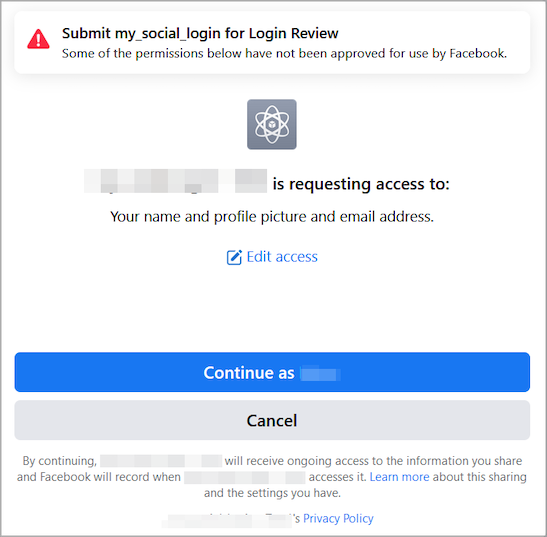Click the 'By continuing,' disclaimer text
Screen dimensions: 547x537
click(60, 461)
